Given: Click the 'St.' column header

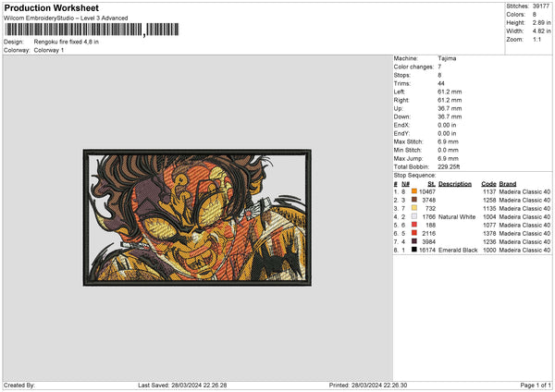Looking at the screenshot, I should [x=431, y=184].
